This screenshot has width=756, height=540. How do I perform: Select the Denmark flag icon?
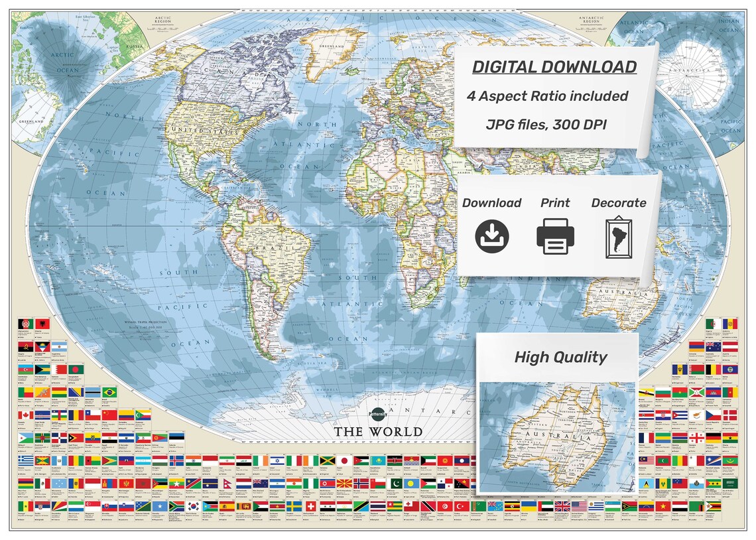[x=731, y=415]
